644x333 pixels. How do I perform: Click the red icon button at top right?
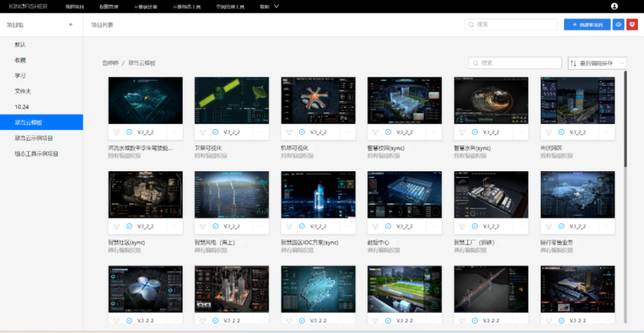click(x=632, y=25)
